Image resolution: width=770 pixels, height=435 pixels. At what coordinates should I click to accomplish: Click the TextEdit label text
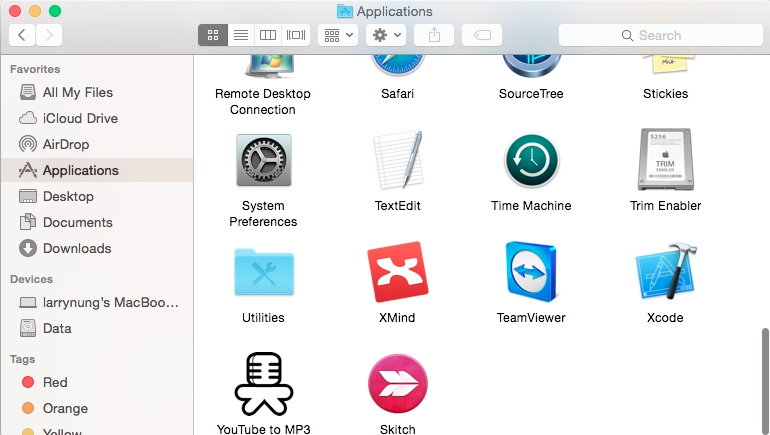point(398,206)
